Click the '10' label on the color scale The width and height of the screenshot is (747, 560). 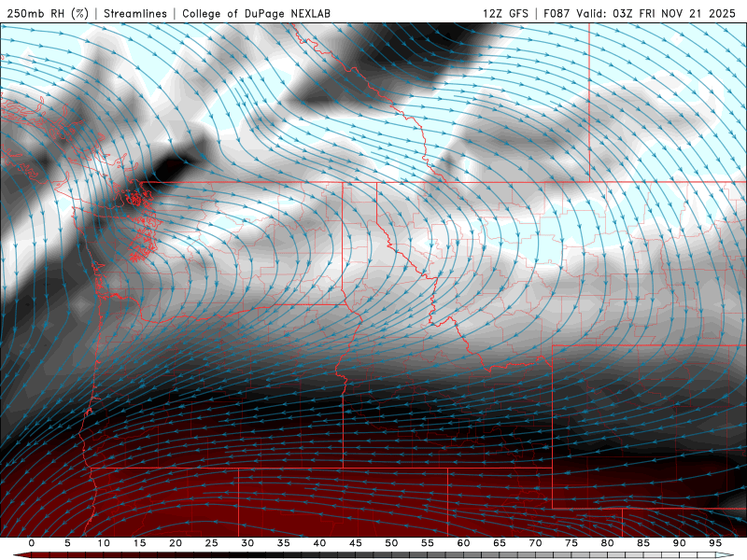104,543
